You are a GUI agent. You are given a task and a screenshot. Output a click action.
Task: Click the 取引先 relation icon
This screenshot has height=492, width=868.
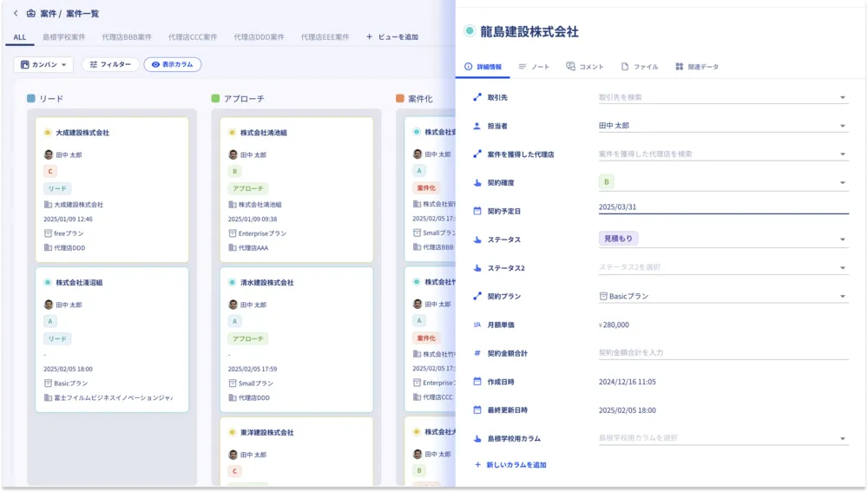pyautogui.click(x=477, y=97)
